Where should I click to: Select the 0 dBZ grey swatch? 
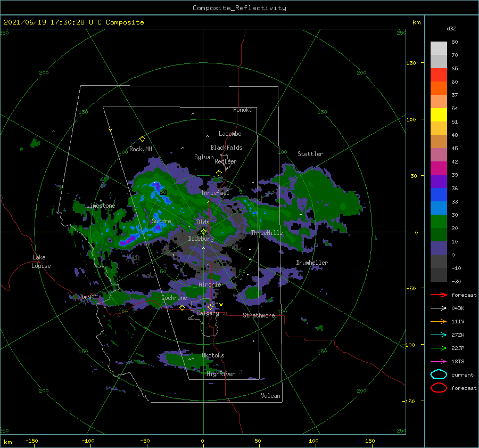coord(439,262)
